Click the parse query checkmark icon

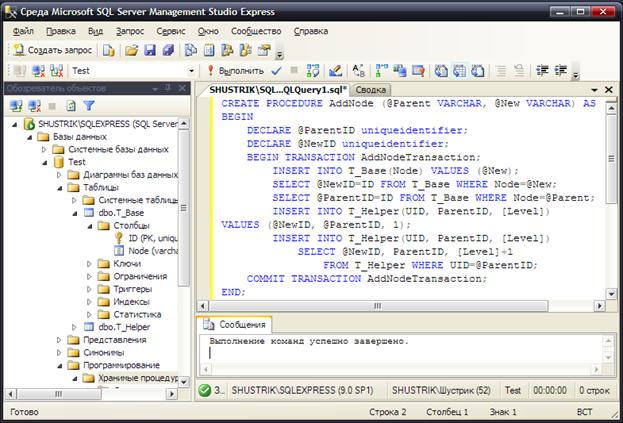(x=277, y=71)
